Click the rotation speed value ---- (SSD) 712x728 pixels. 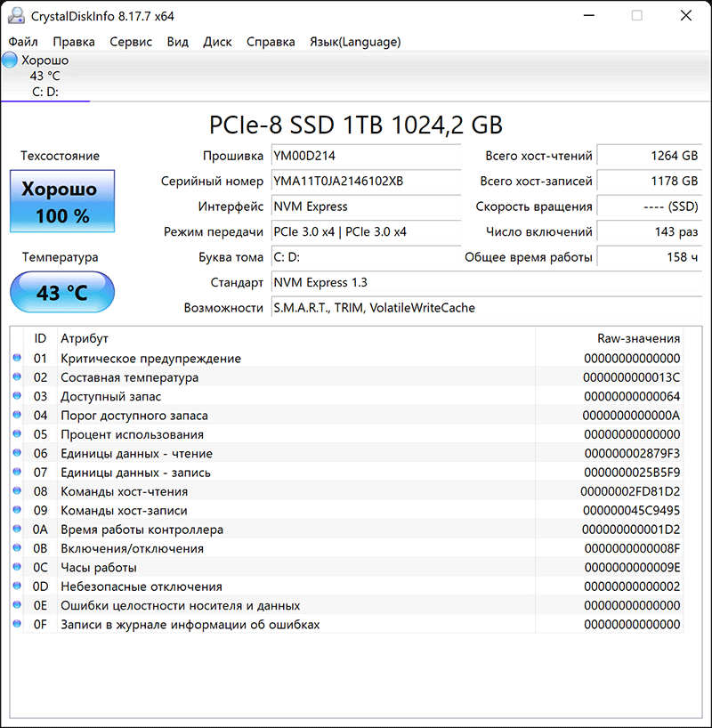[650, 206]
